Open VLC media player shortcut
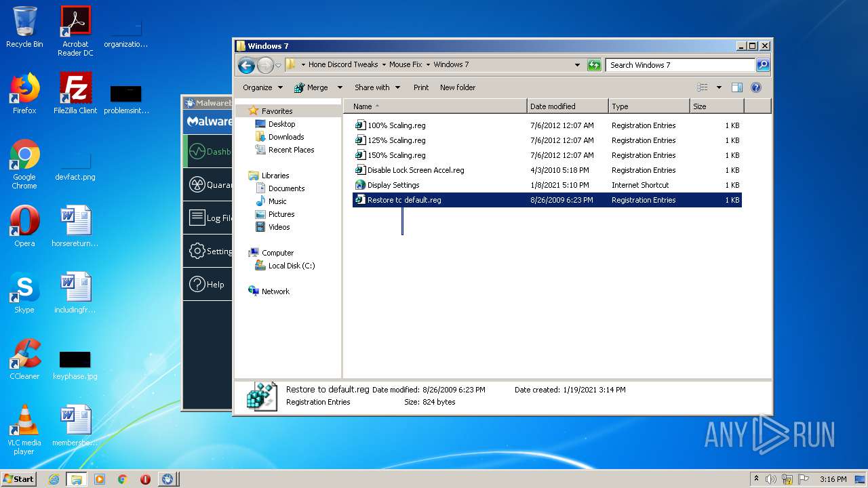 pyautogui.click(x=24, y=430)
